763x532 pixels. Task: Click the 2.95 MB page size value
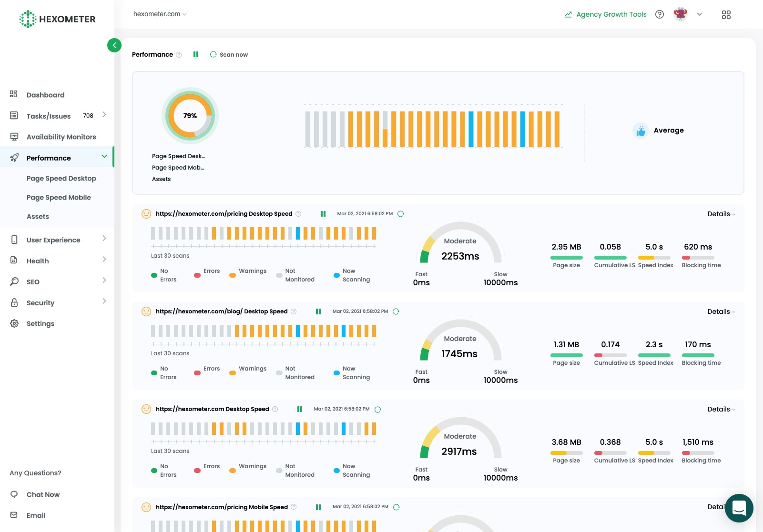click(x=566, y=247)
